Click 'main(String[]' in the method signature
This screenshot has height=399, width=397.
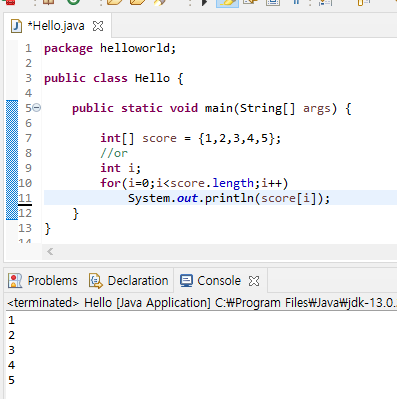250,108
